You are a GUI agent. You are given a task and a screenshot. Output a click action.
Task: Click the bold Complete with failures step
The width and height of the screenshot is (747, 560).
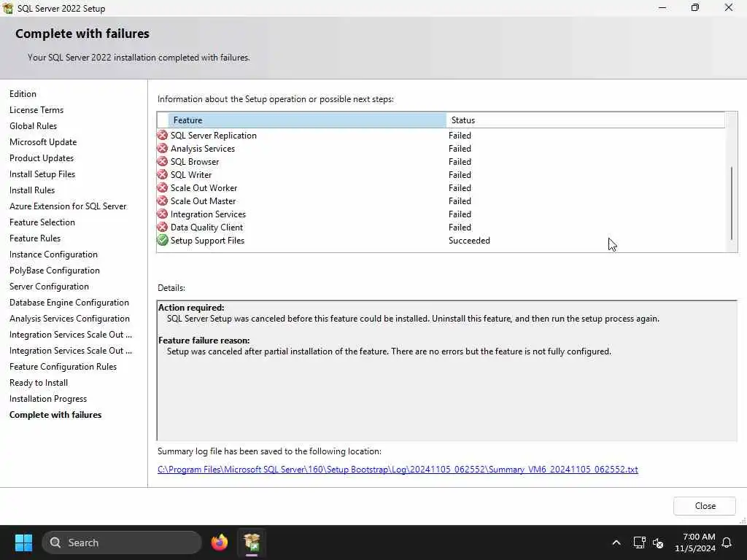55,415
